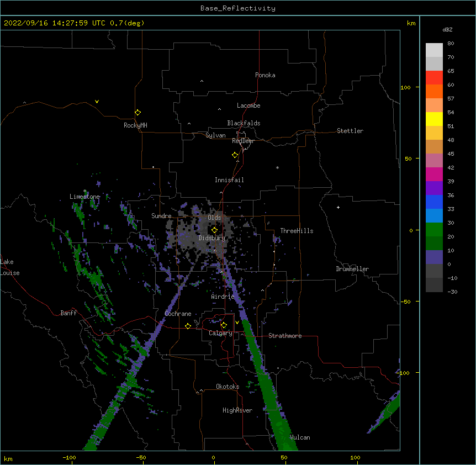Click the Airdrie city label
476x465 pixels.
pyautogui.click(x=223, y=297)
